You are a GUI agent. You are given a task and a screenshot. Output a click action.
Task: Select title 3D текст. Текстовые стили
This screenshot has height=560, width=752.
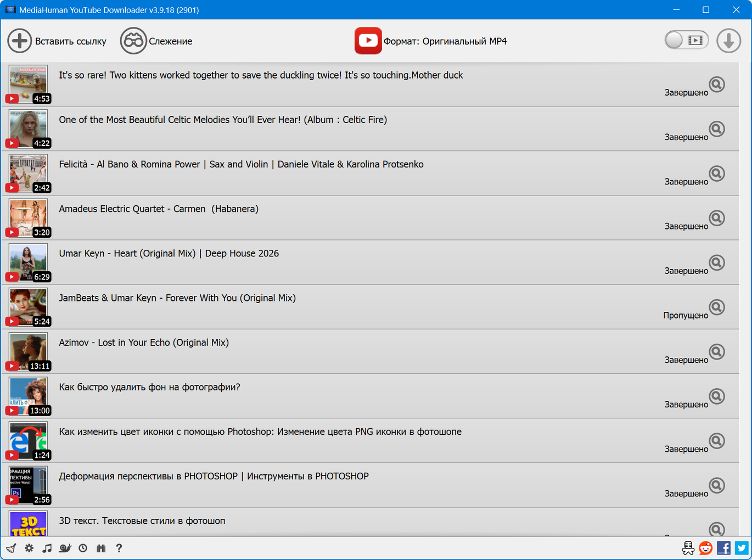tap(142, 521)
